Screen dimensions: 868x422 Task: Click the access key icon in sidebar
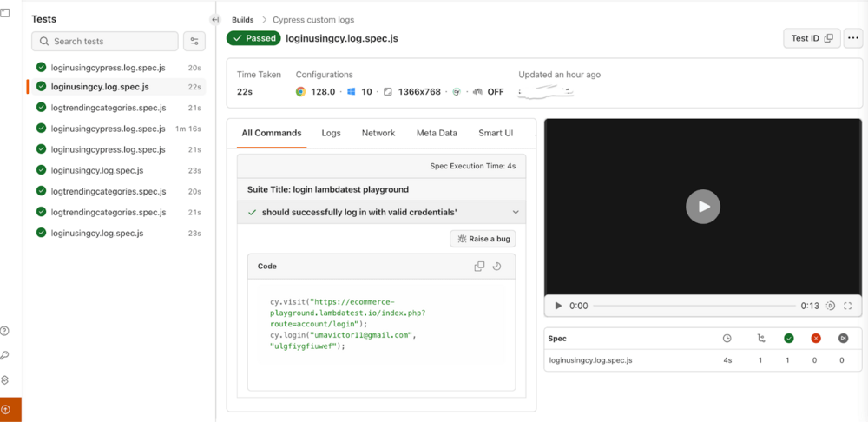(5, 355)
